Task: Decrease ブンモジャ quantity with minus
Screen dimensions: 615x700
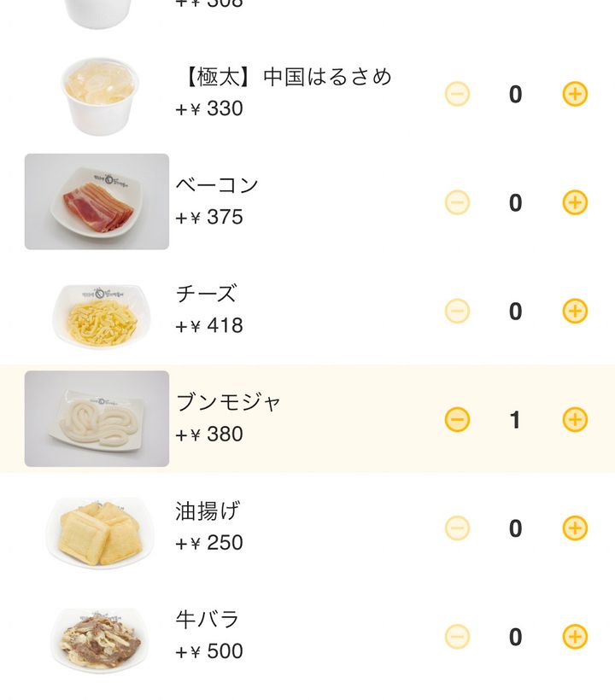Action: point(457,419)
